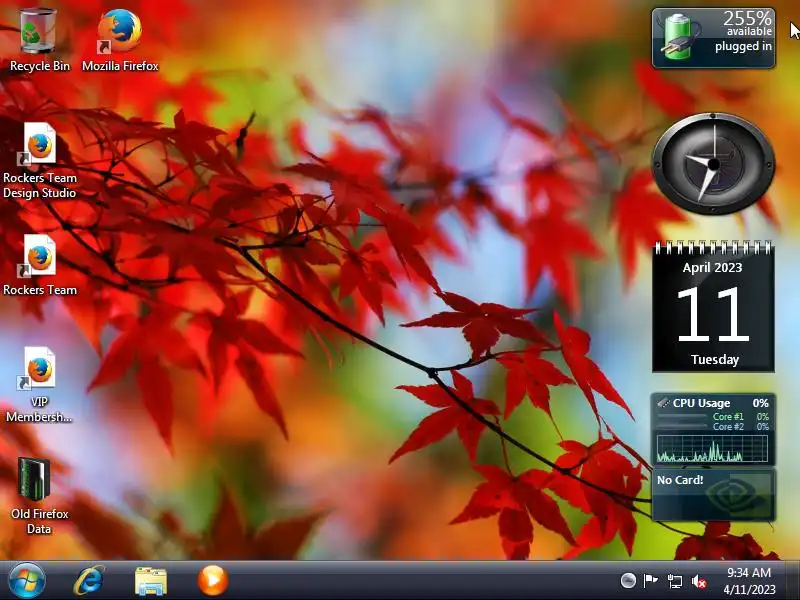Click the No Card! GPU gadget
This screenshot has width=800, height=600.
point(713,495)
